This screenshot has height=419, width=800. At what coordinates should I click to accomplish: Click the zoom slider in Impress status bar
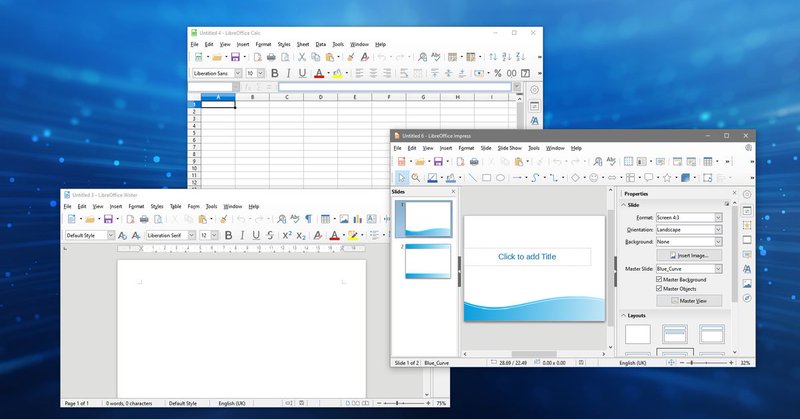tap(707, 363)
